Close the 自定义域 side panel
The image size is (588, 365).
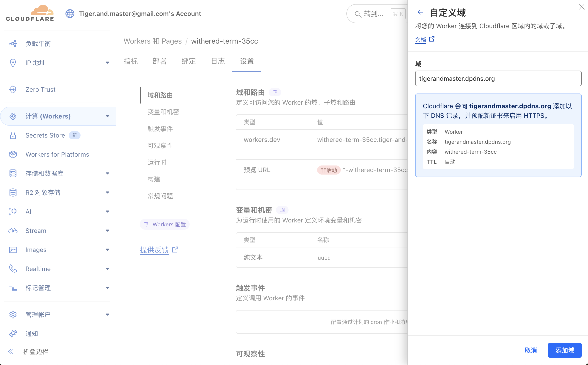(x=581, y=7)
